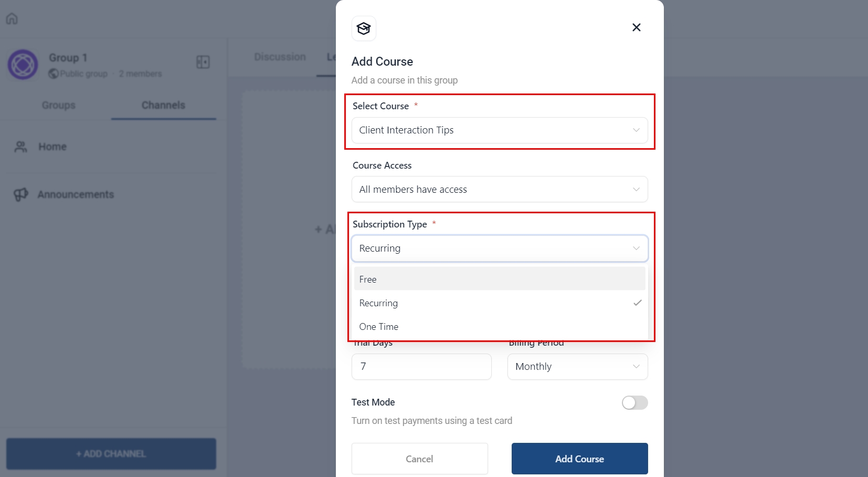Viewport: 868px width, 477px height.
Task: Click the Cancel button
Action: 419,459
